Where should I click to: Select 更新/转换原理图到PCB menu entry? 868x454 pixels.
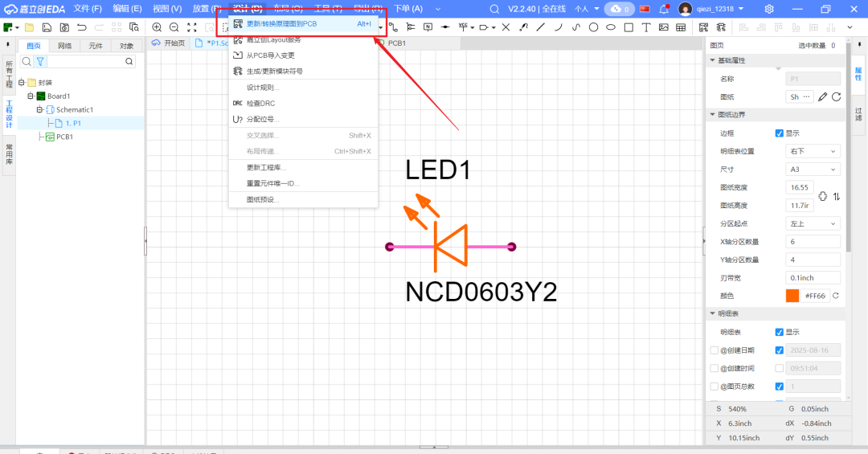coord(281,24)
